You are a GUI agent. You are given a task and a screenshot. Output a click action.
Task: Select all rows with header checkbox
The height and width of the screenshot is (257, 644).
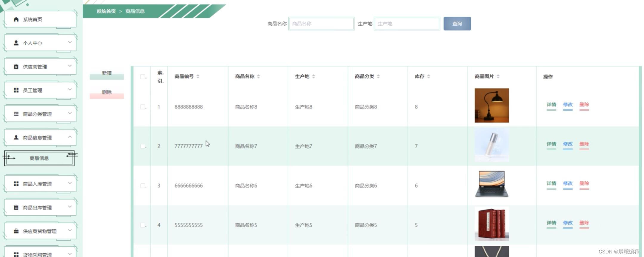tap(143, 77)
